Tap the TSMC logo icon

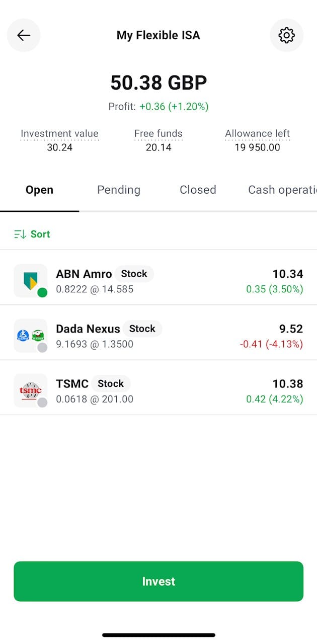pyautogui.click(x=30, y=390)
